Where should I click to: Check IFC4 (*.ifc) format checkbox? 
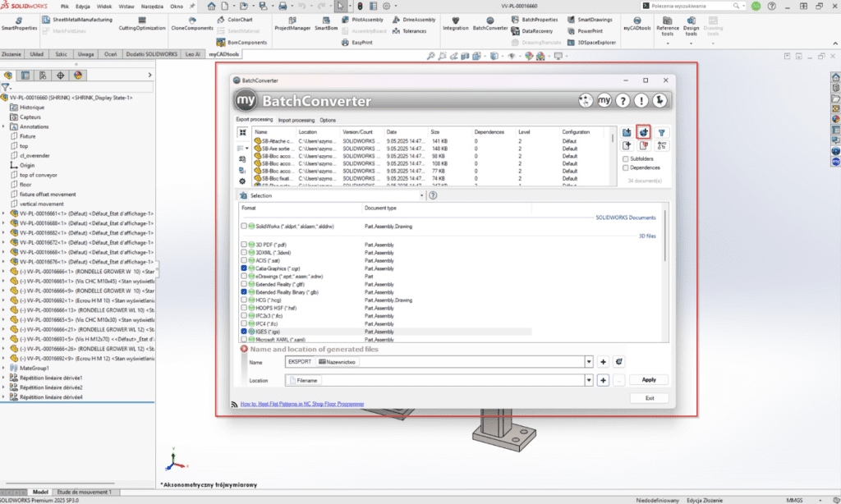click(244, 324)
